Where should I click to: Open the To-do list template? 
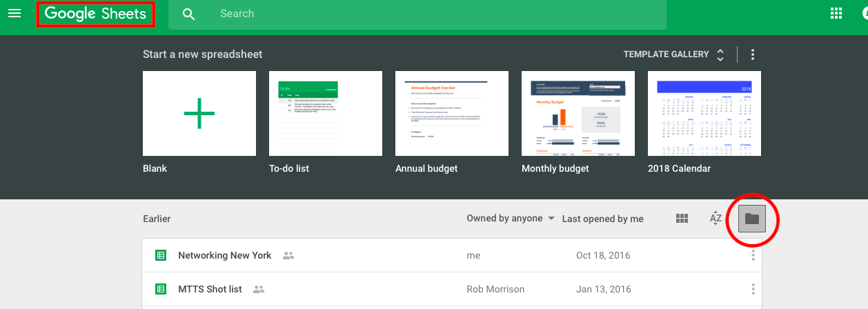pyautogui.click(x=326, y=113)
